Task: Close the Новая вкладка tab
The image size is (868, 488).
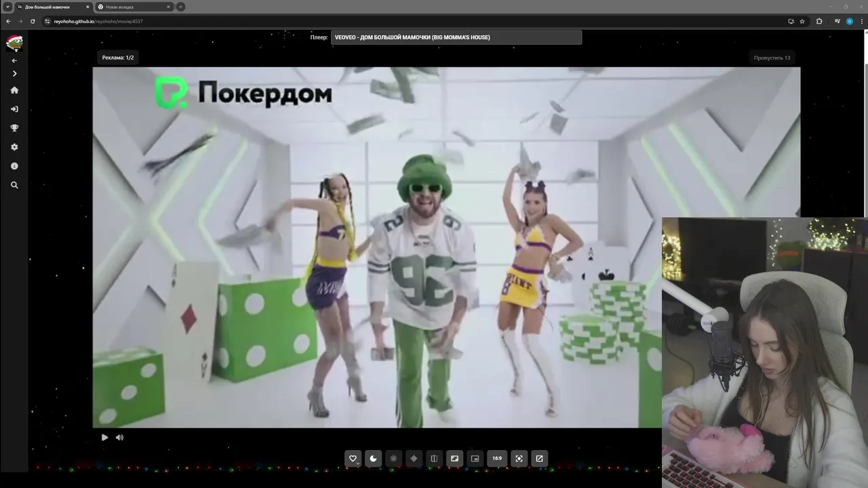Action: [168, 7]
